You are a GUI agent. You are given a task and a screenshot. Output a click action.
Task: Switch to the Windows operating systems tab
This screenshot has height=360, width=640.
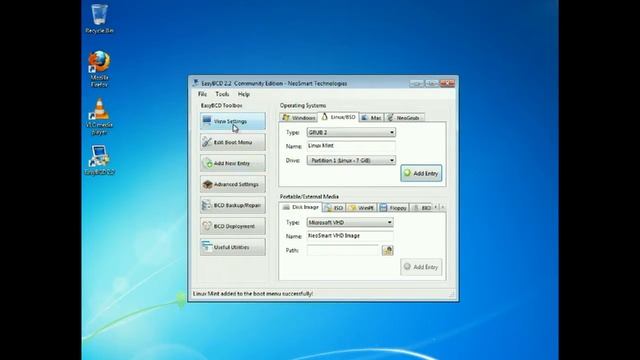[299, 118]
